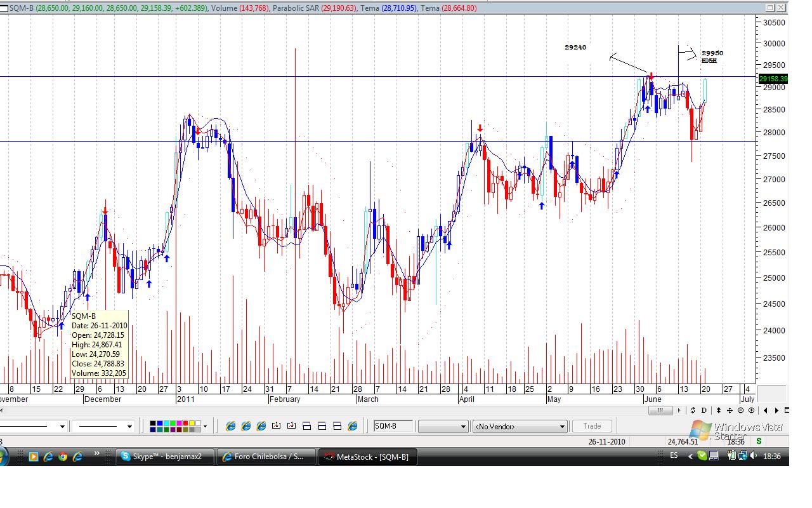This screenshot has width=812, height=508.
Task: Select the daily periodicity D button
Action: (x=704, y=411)
